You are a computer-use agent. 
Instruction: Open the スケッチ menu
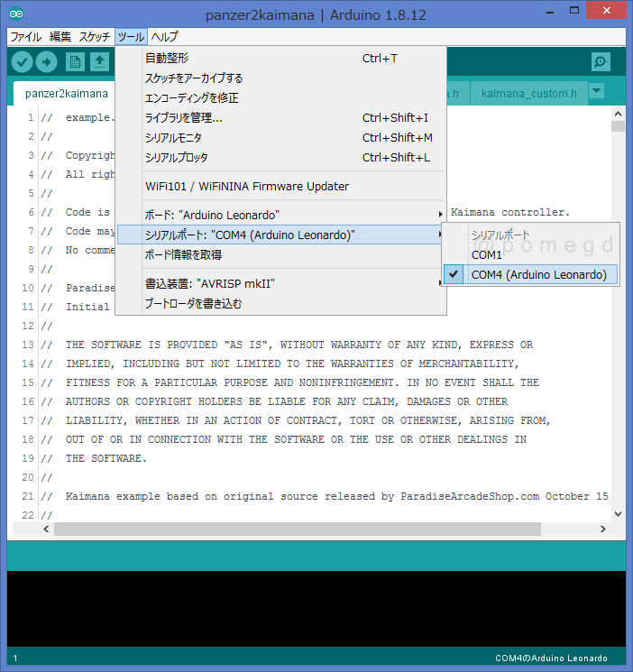pos(95,37)
